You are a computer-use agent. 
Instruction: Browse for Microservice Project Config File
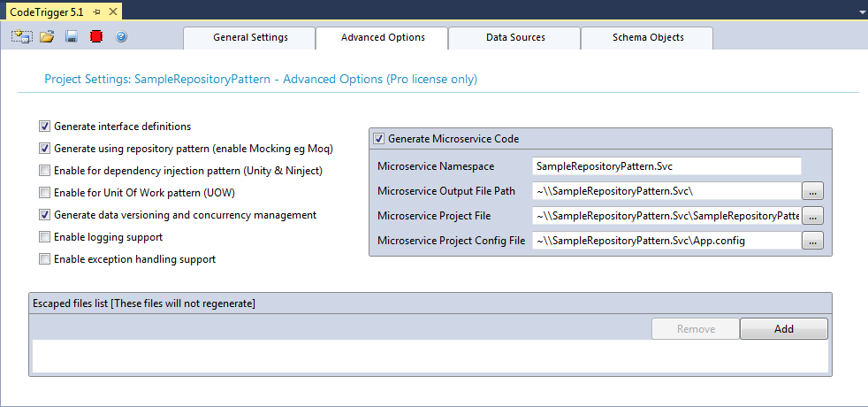click(x=812, y=241)
